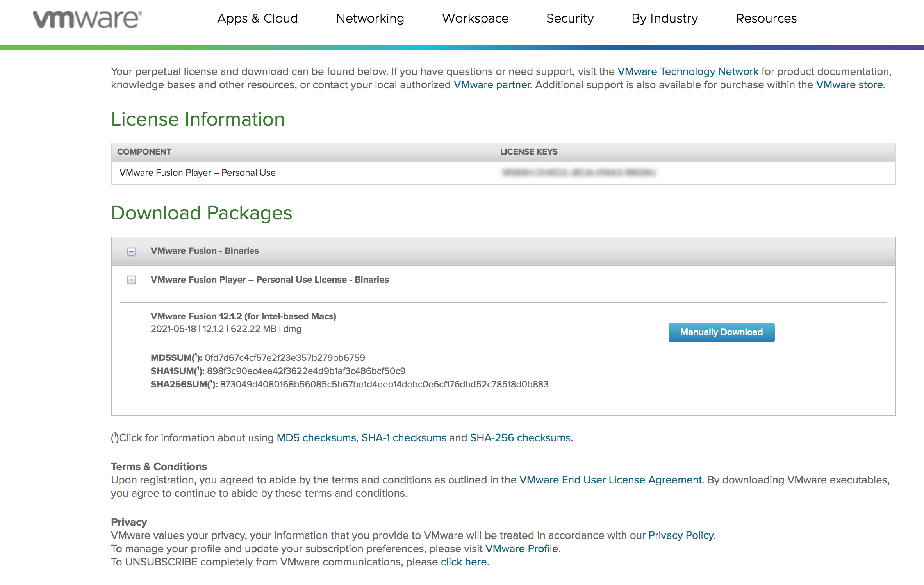Image resolution: width=924 pixels, height=585 pixels.
Task: Click the SHA1SUM hash value
Action: 306,371
